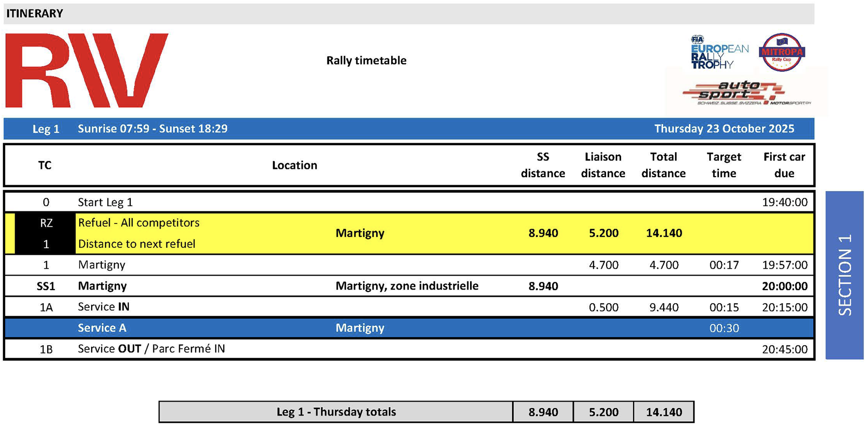Click the round Mitropa Rally Cup badge
Image resolution: width=868 pixels, height=429 pixels.
(781, 52)
